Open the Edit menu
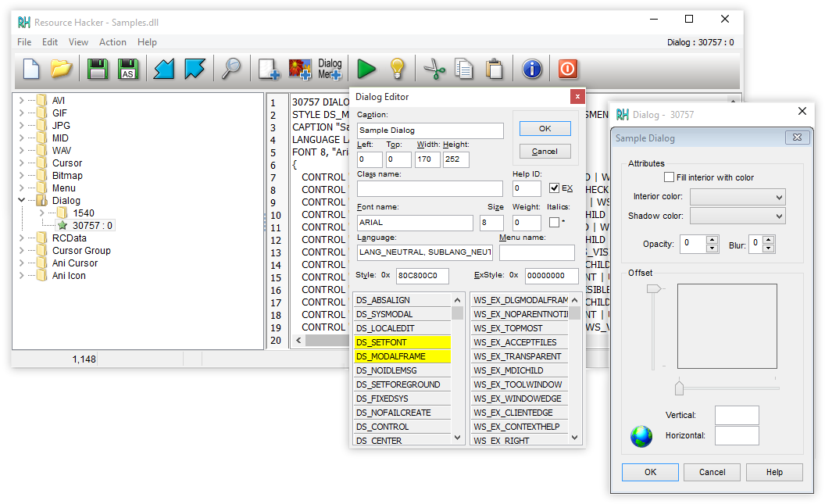This screenshot has width=825, height=504. tap(50, 42)
